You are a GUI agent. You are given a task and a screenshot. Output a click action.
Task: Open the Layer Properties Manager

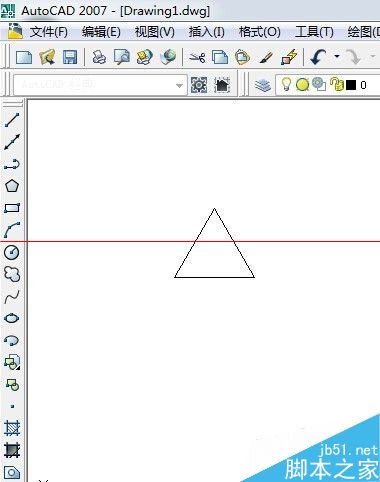263,85
